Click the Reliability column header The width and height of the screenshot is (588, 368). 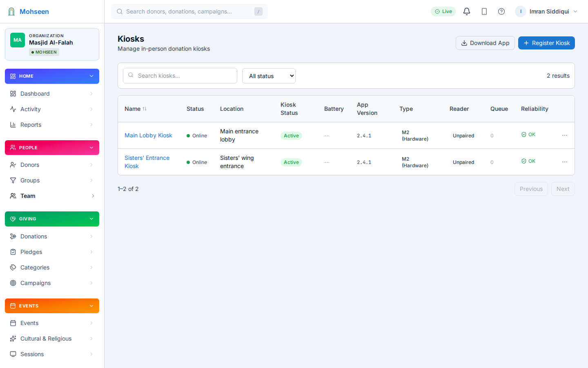coord(535,109)
